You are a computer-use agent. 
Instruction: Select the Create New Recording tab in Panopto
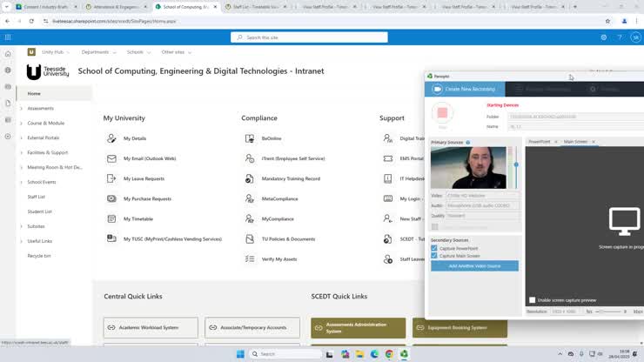(465, 89)
